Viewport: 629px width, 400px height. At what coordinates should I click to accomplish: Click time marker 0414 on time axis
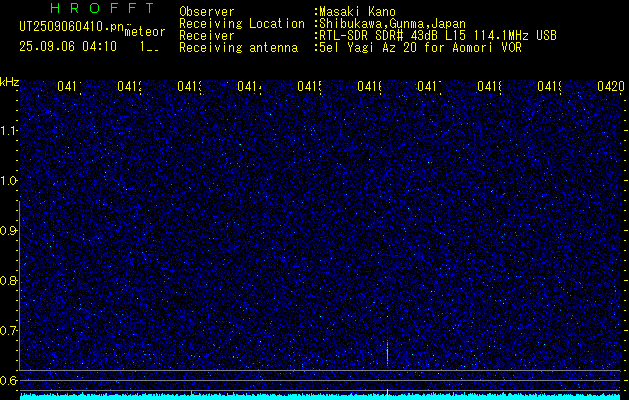coord(250,86)
